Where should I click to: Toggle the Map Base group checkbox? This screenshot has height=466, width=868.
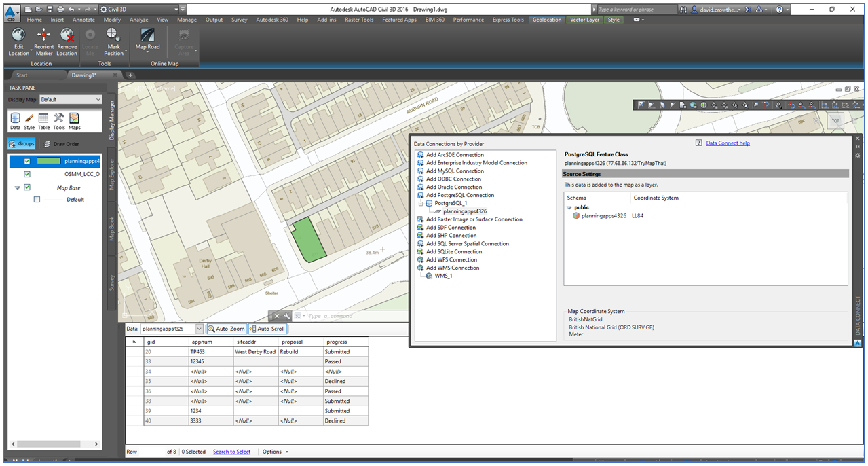[27, 187]
